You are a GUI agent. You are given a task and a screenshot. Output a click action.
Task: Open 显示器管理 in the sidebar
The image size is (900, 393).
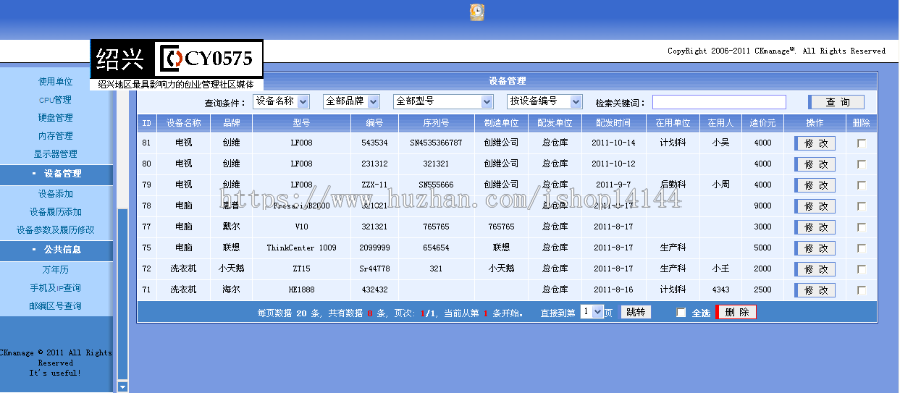tap(55, 154)
